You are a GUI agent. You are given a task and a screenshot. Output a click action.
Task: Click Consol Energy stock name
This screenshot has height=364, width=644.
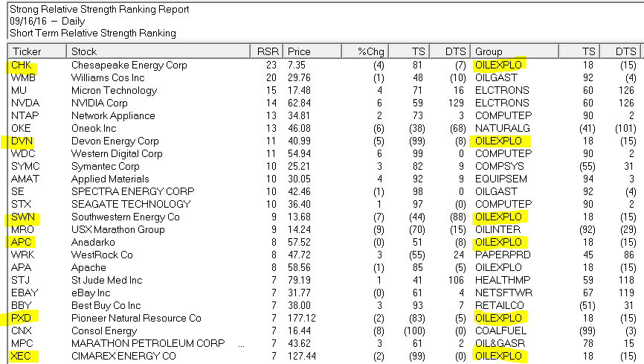(x=104, y=331)
